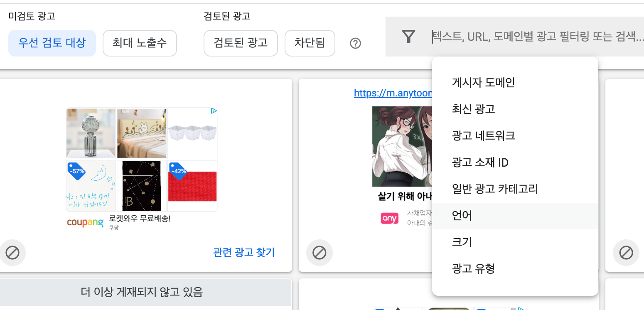This screenshot has height=310, width=644.
Task: Show 차단됨 ads chip
Action: [x=310, y=43]
